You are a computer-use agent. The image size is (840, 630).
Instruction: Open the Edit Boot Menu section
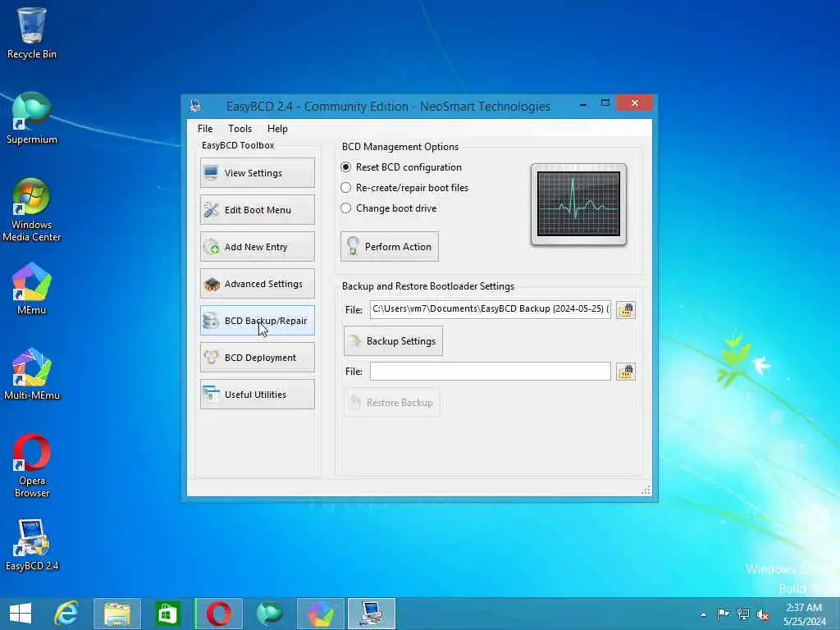click(x=257, y=209)
